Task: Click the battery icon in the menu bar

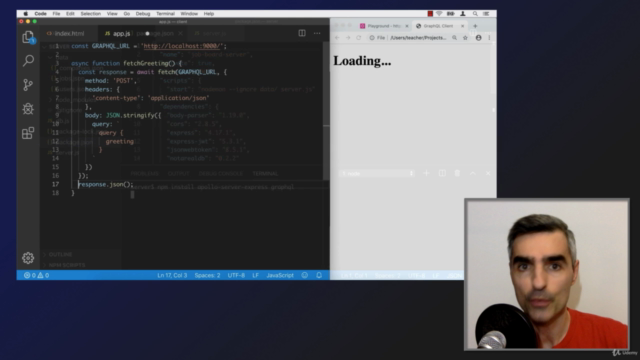Action: (450, 13)
